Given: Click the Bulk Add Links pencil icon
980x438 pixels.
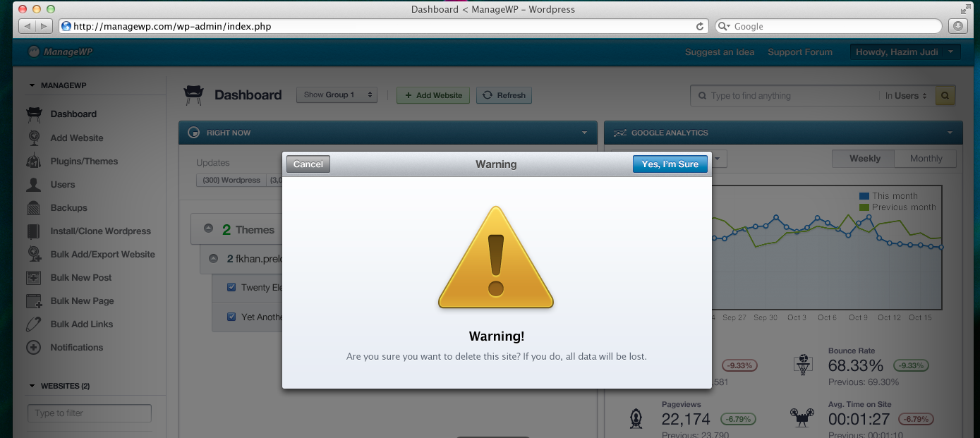Looking at the screenshot, I should pyautogui.click(x=34, y=324).
